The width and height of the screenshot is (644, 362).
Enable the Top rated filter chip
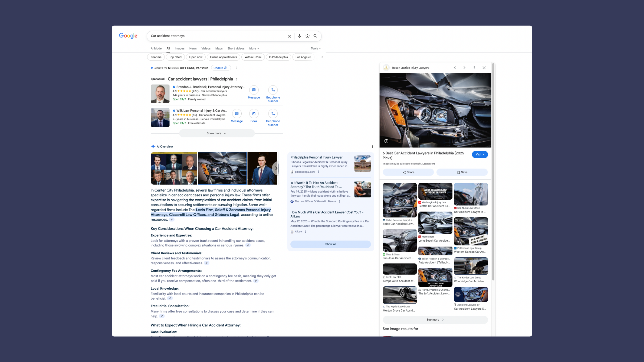tap(175, 57)
